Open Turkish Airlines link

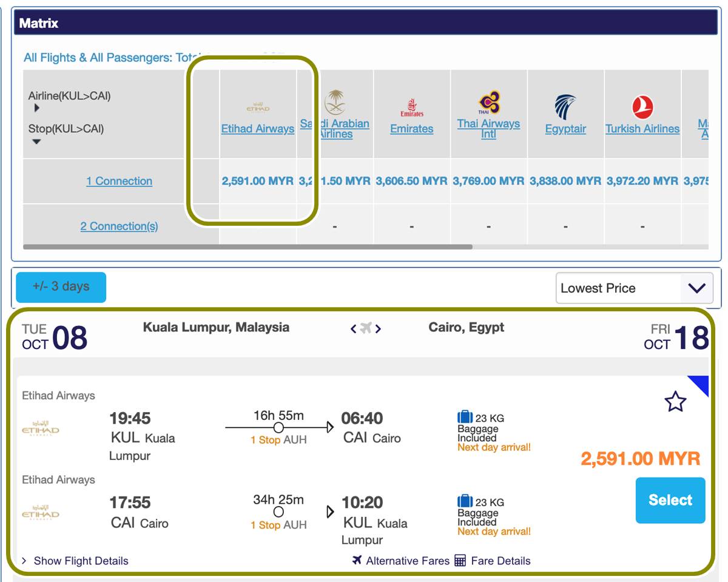pyautogui.click(x=642, y=129)
